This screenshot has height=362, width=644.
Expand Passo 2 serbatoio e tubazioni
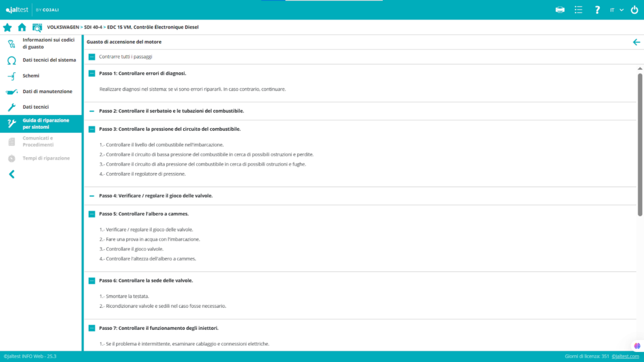point(92,111)
